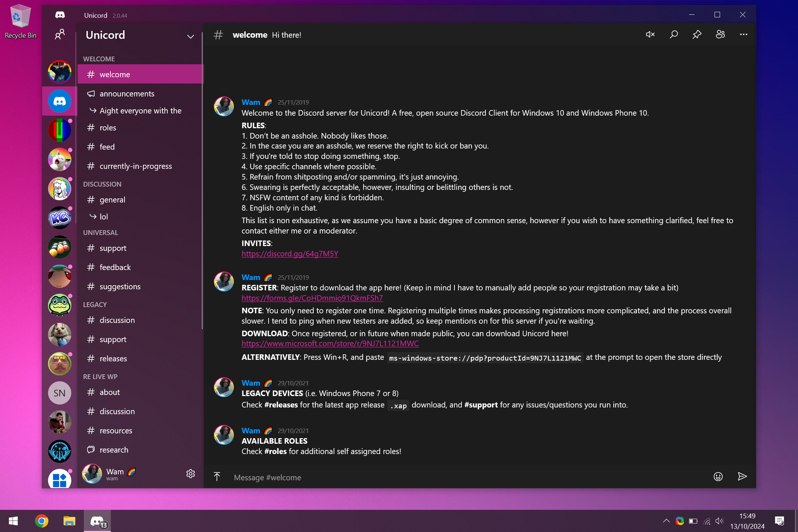Open the forms.gle registration link
The width and height of the screenshot is (798, 532).
coord(312,298)
